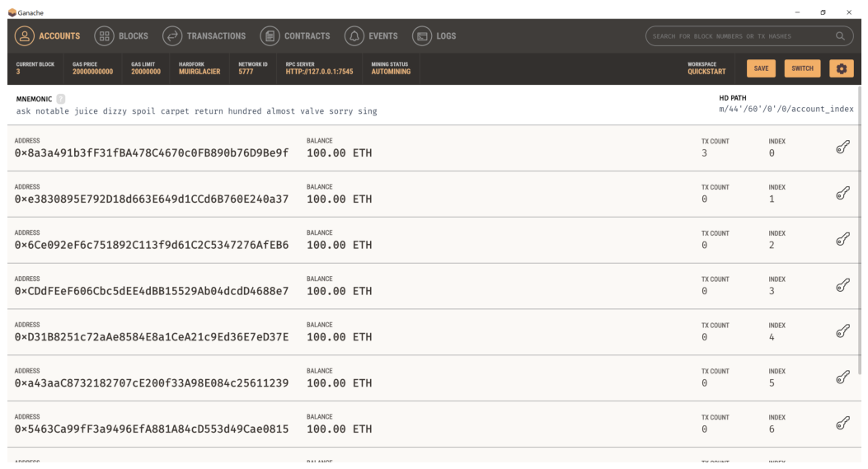Screen dimensions: 868x469
Task: Show key for account index 4
Action: pyautogui.click(x=842, y=331)
